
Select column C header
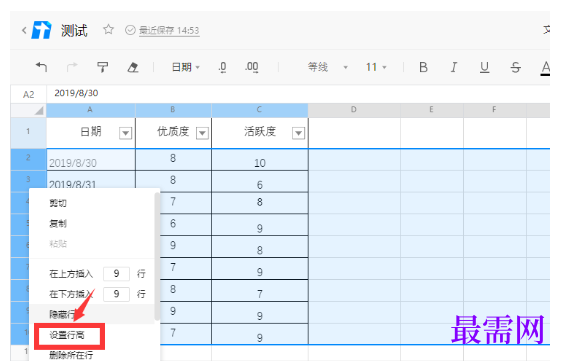tap(260, 110)
